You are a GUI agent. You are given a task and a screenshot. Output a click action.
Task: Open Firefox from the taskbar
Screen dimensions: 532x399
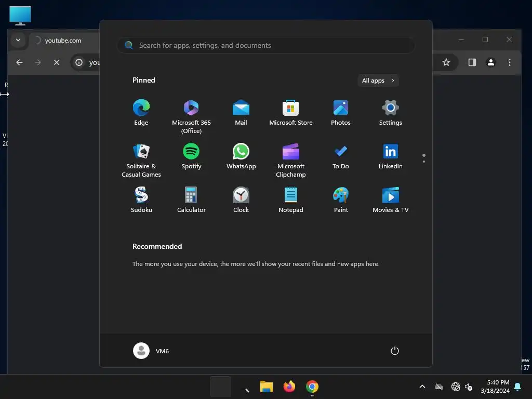289,387
